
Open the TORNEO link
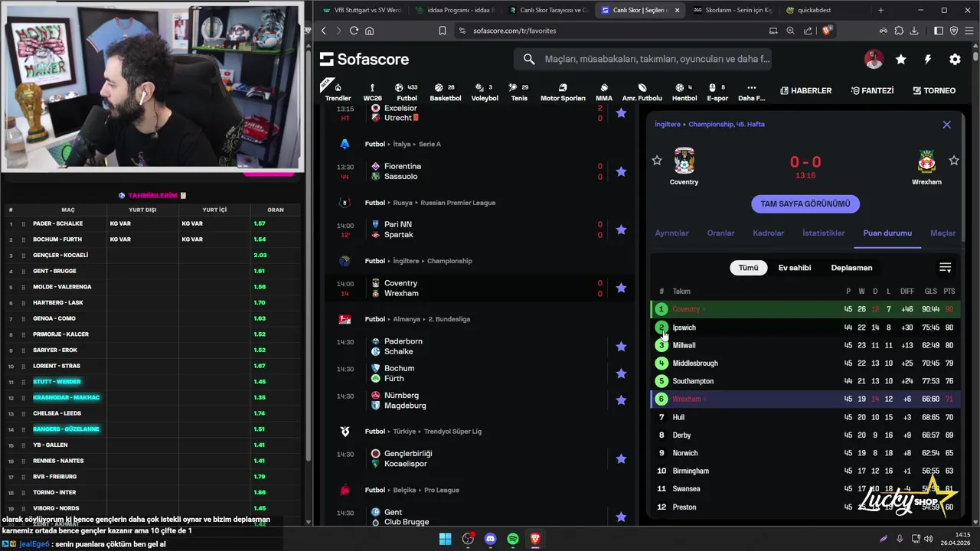point(934,90)
